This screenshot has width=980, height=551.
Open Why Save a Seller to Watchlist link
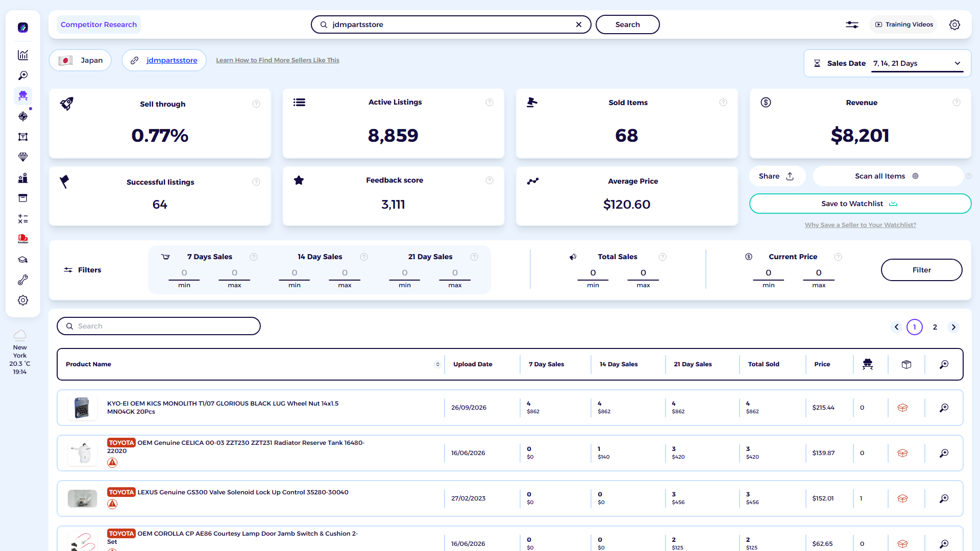860,225
